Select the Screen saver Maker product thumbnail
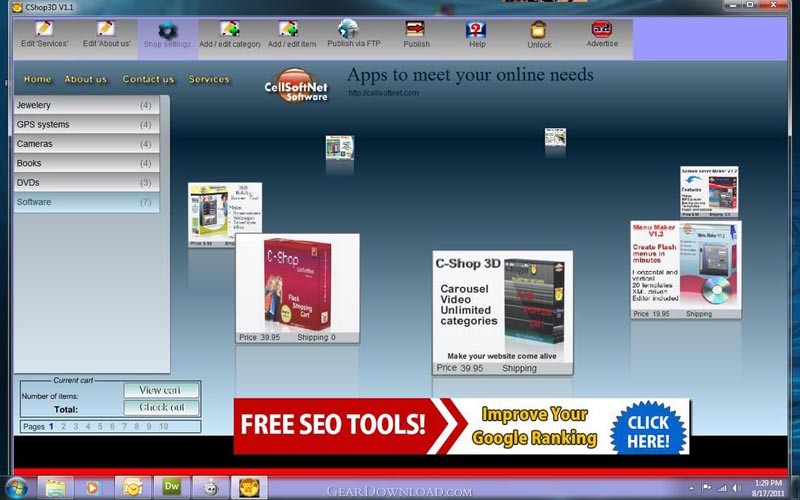The width and height of the screenshot is (800, 500). (709, 192)
